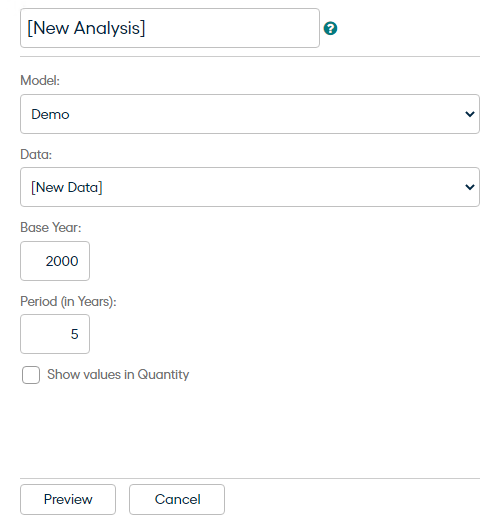Click the Base Year: label

point(51,227)
